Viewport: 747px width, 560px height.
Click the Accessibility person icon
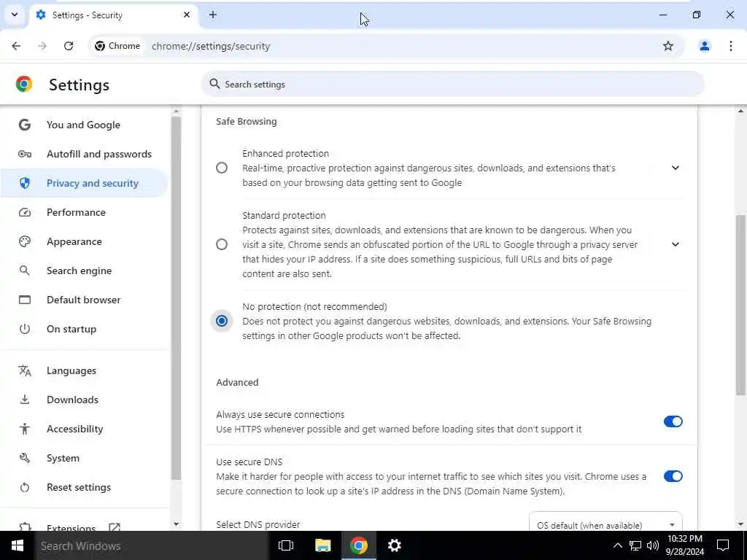point(24,429)
